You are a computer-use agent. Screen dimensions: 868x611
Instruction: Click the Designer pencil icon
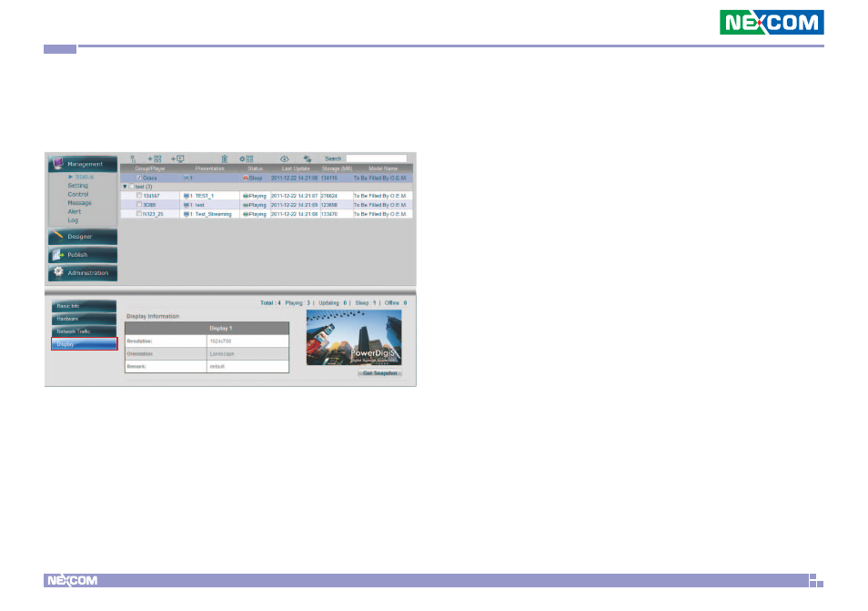tap(57, 236)
